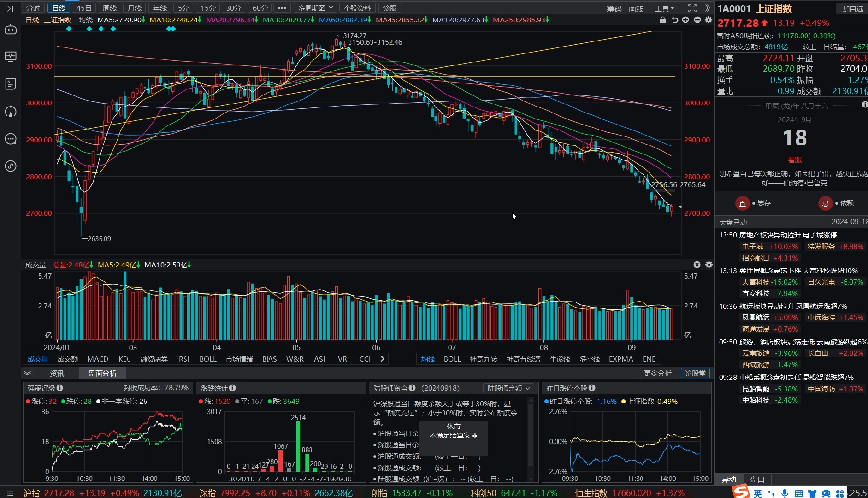Screen dimensions: 868x498
Task: Open the chat bubble icon in the left sidebar
Action: point(10,139)
